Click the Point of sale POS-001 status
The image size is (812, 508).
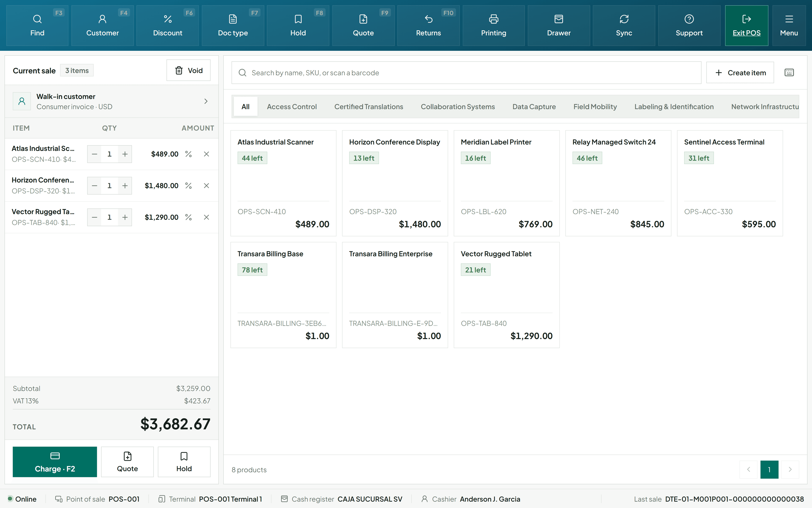(x=97, y=499)
